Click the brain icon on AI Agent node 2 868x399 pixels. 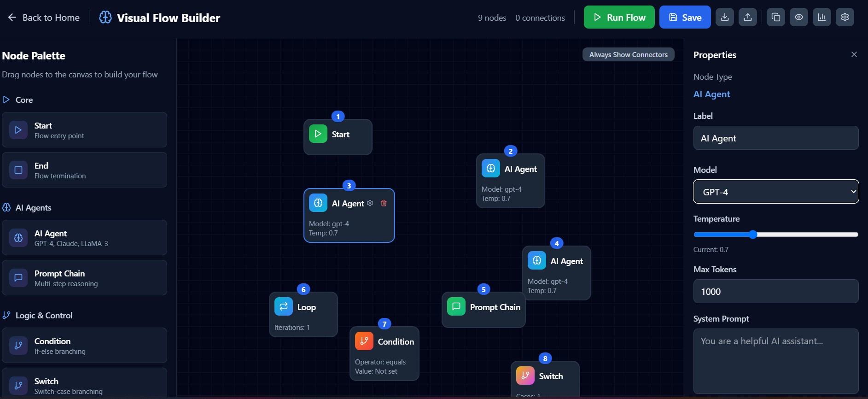coord(491,168)
